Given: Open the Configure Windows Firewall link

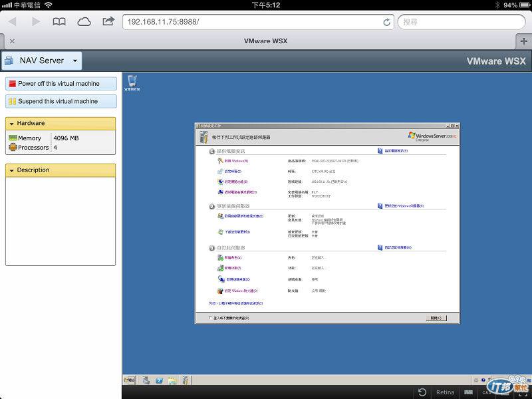Looking at the screenshot, I should pyautogui.click(x=237, y=291).
